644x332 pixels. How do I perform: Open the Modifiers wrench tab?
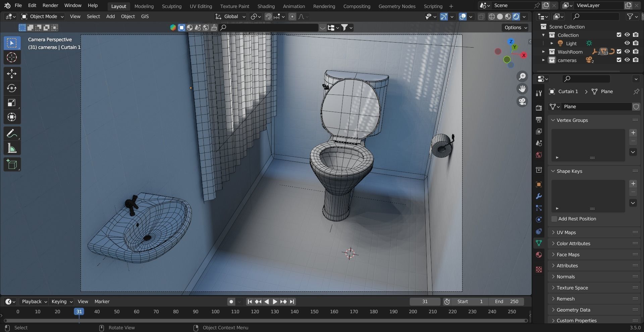(539, 196)
